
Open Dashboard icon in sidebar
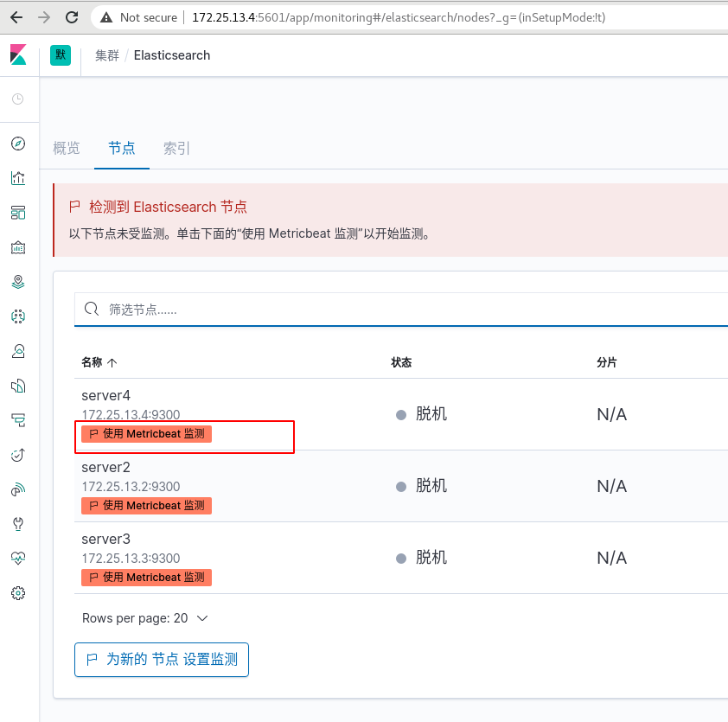pyautogui.click(x=18, y=213)
